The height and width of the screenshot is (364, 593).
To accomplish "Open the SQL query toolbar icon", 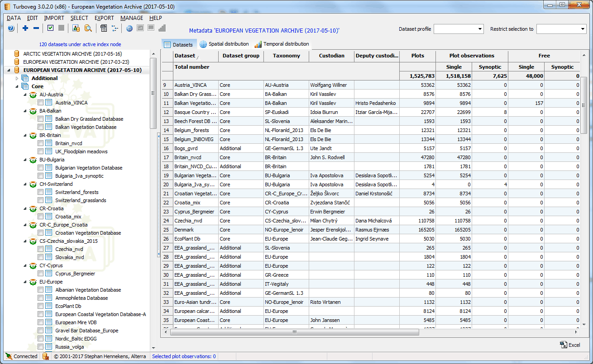I will coord(104,28).
